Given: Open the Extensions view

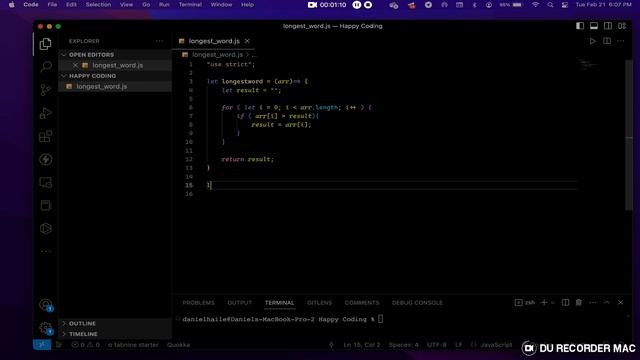Looking at the screenshot, I should click(x=45, y=136).
